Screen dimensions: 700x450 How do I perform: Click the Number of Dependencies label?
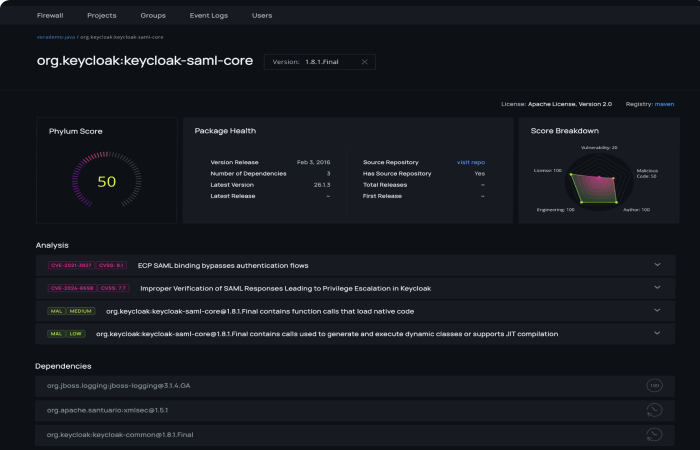[248, 174]
